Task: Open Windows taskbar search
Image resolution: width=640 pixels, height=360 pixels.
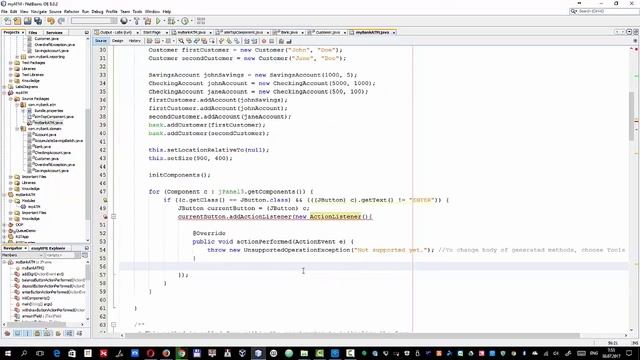Action: 24,353
